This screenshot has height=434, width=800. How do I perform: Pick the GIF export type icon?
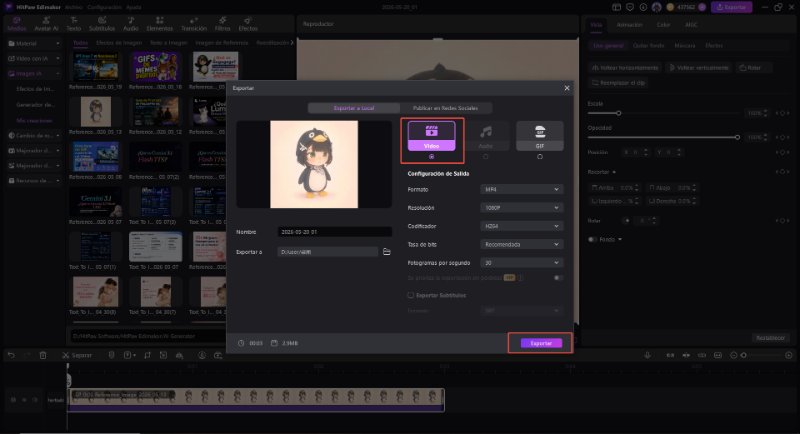tap(540, 136)
